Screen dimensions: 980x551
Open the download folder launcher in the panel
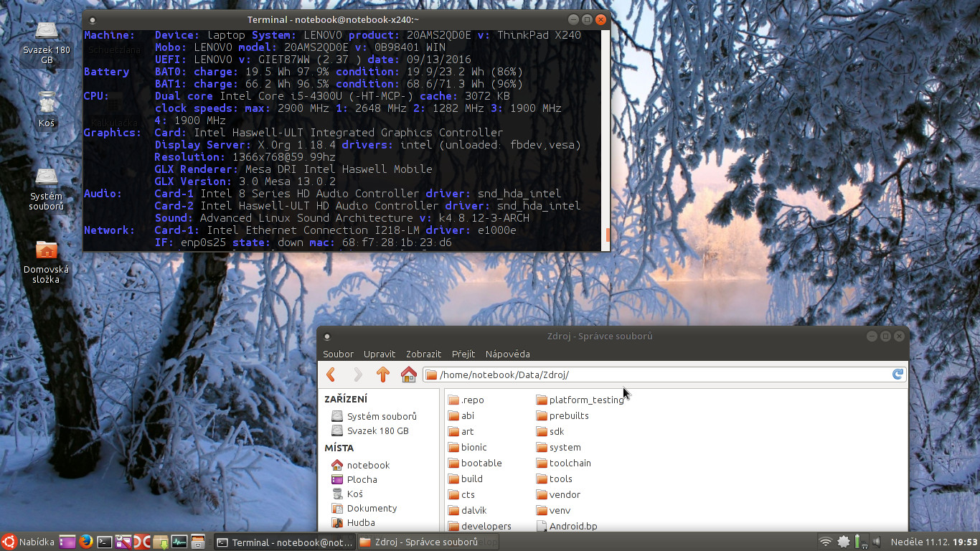[161, 542]
